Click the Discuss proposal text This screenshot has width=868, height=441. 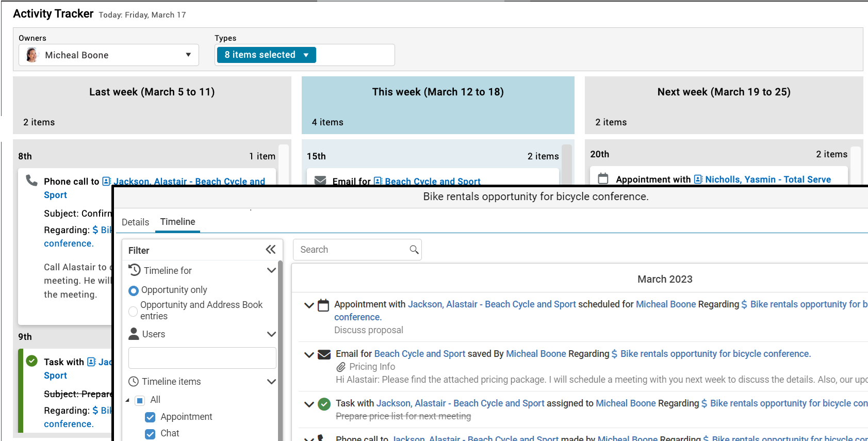click(369, 330)
